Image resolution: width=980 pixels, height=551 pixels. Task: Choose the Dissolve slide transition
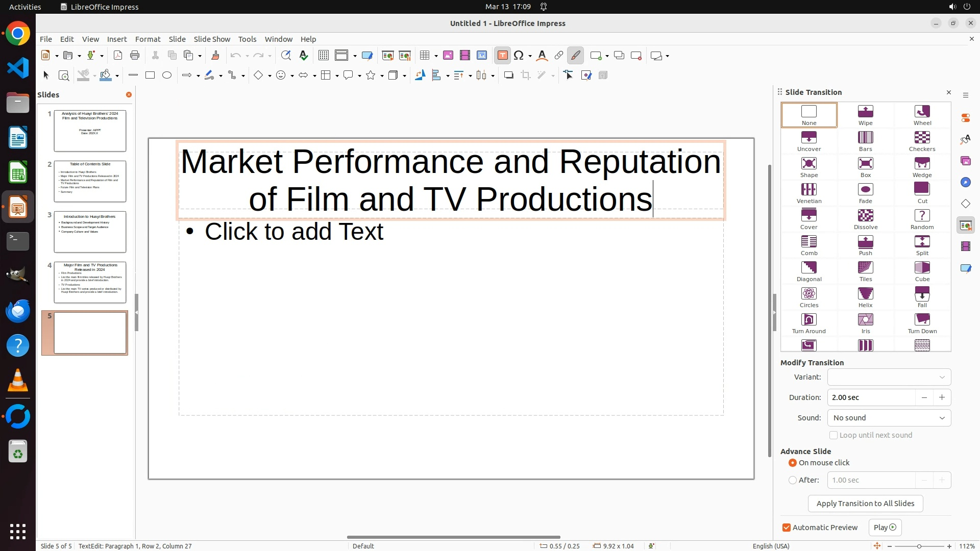[x=865, y=216]
